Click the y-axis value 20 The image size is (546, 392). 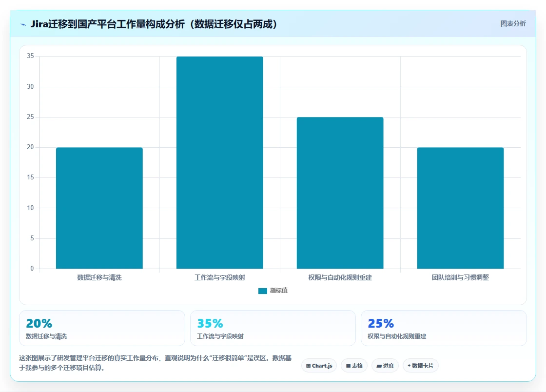pos(30,147)
